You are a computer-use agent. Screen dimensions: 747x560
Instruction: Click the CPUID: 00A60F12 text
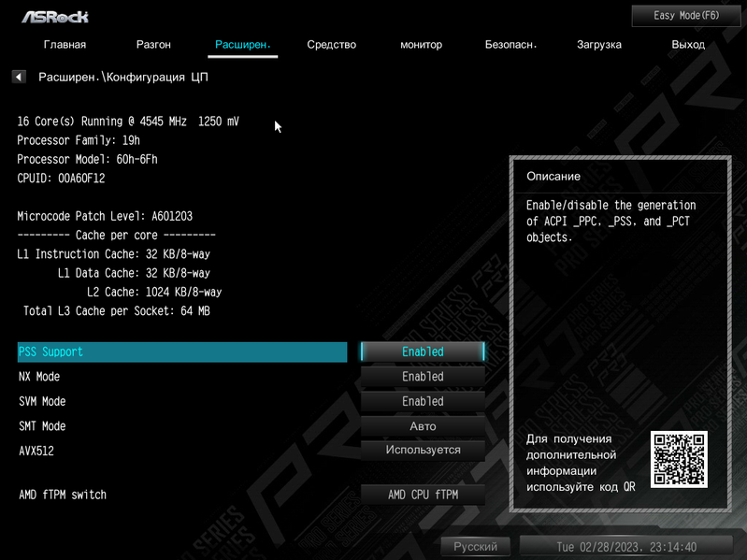(x=61, y=178)
